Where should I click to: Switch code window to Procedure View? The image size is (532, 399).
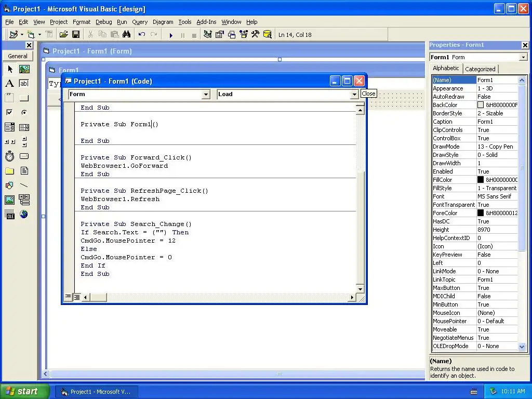[68, 297]
